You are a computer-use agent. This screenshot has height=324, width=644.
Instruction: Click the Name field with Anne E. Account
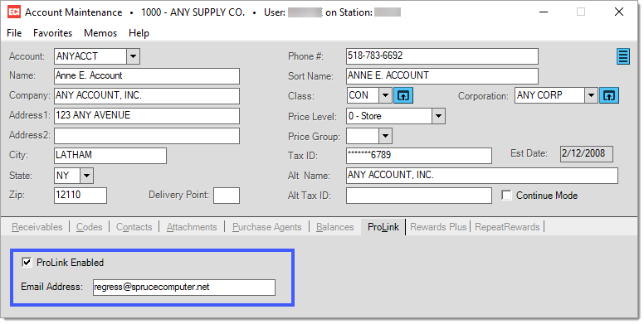pyautogui.click(x=147, y=76)
